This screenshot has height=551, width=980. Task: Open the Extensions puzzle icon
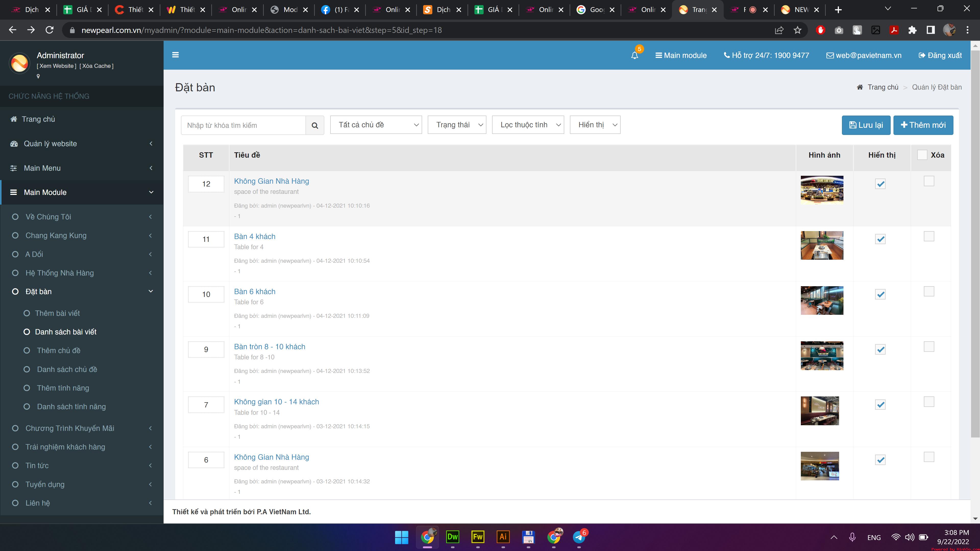click(x=912, y=30)
